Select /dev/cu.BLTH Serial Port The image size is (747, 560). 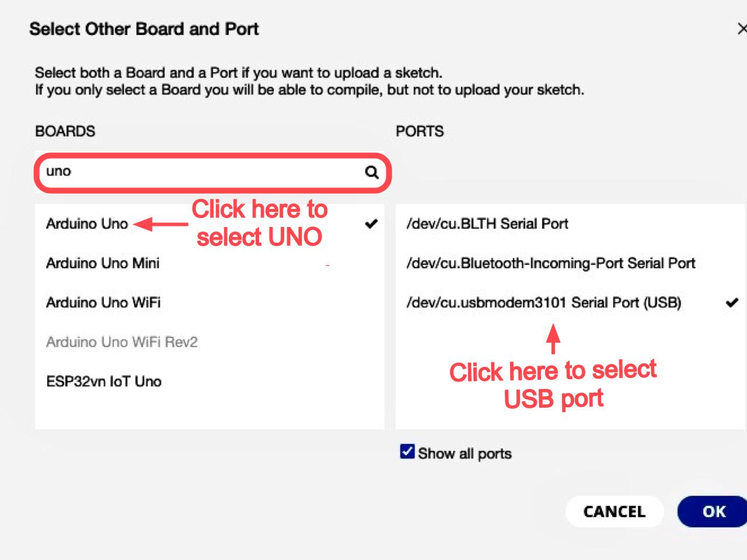571,223
